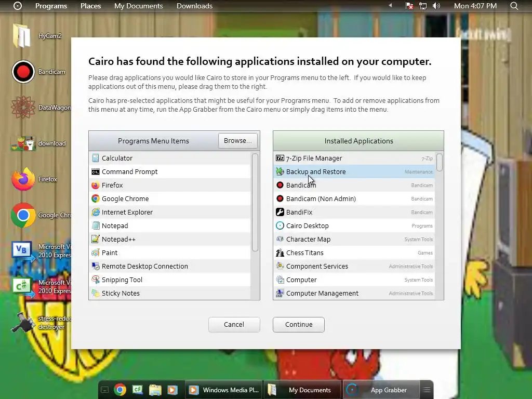Select Computer Management in Installed Applications
The width and height of the screenshot is (532, 399).
tap(354, 294)
